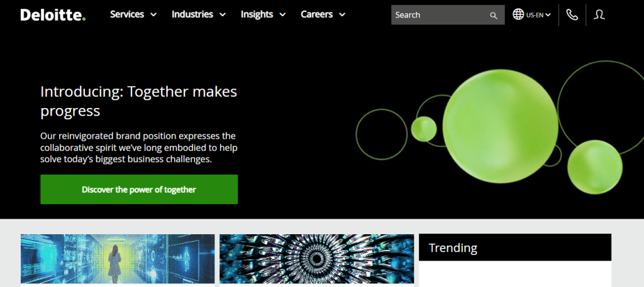Click the reinvigorated brand position paragraph
Image resolution: width=644 pixels, height=287 pixels.
click(x=139, y=147)
